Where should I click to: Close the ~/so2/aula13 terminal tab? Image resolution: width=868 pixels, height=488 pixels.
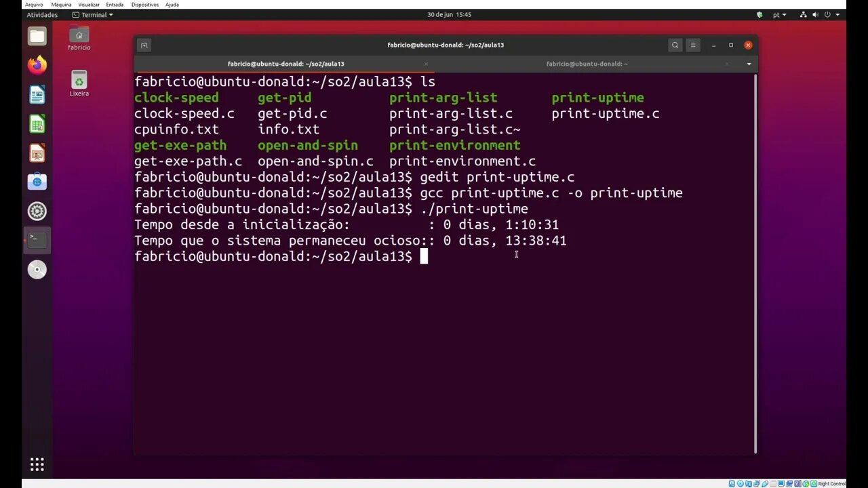point(426,64)
